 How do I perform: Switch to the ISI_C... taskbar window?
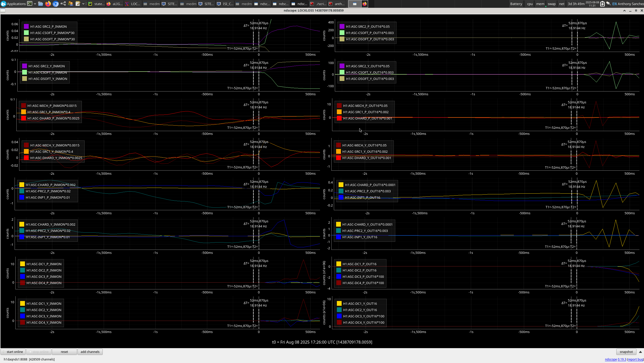tap(225, 4)
